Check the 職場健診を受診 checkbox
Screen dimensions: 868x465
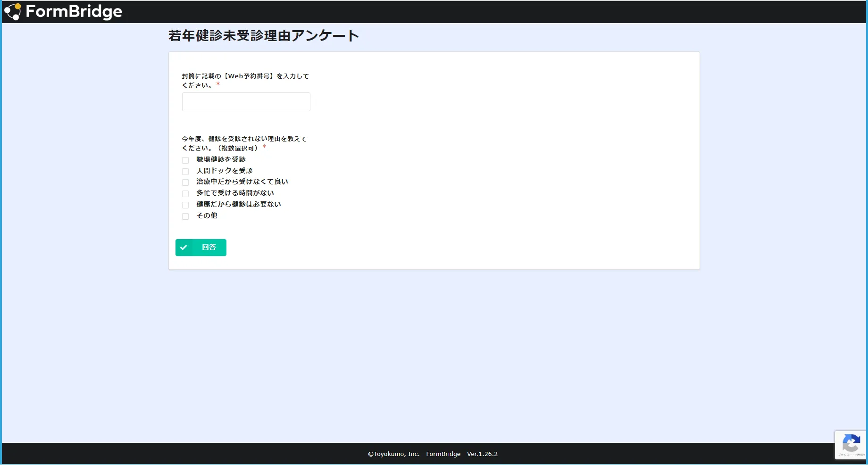pos(185,160)
